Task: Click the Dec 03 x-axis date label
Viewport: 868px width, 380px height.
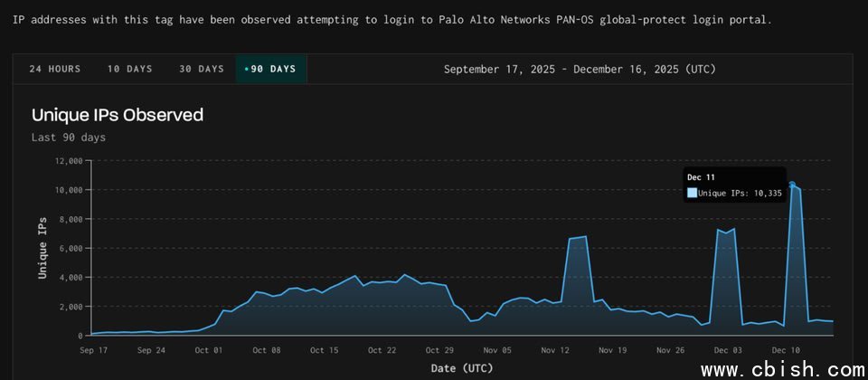Action: [x=728, y=350]
